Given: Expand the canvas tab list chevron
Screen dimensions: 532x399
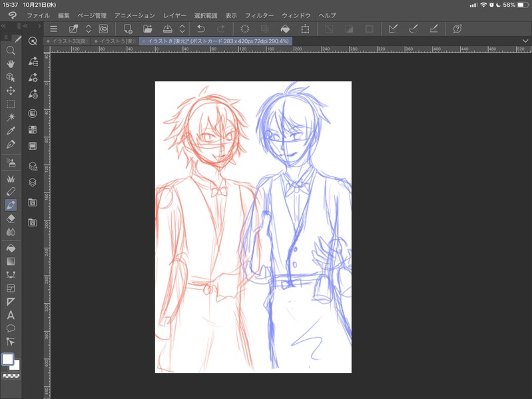Looking at the screenshot, I should coord(525,41).
